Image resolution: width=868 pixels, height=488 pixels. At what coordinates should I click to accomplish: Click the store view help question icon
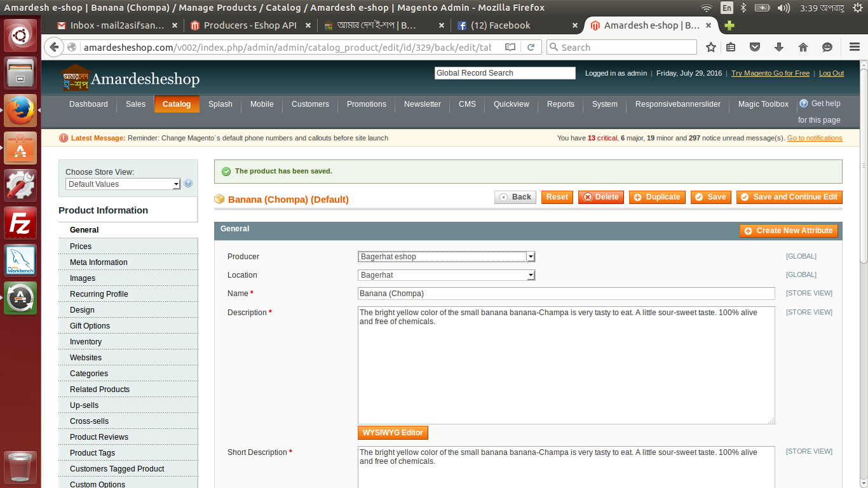pyautogui.click(x=188, y=184)
